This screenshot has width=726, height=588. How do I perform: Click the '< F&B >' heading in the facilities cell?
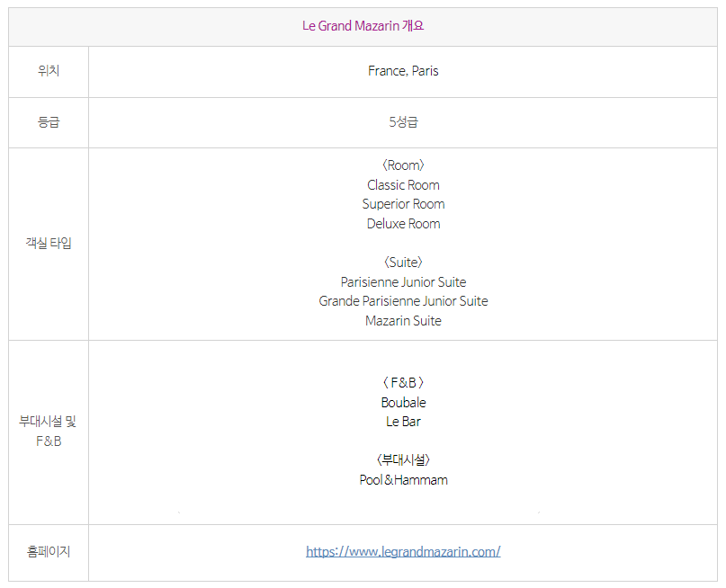point(403,383)
